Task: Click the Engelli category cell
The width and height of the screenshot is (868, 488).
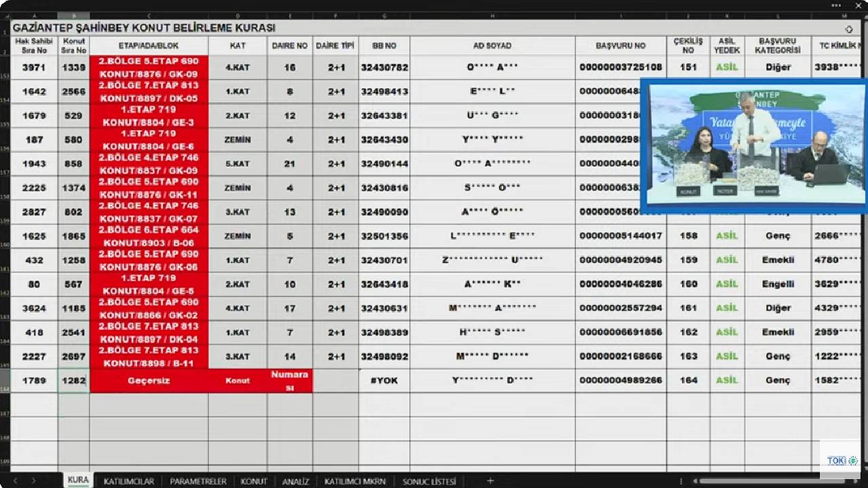Action: (x=777, y=284)
